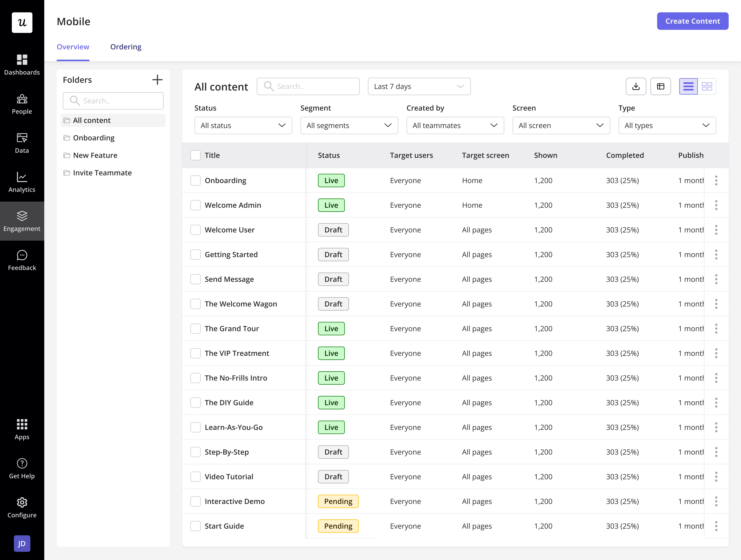This screenshot has height=560, width=741.
Task: Click the Target users column header
Action: point(411,155)
